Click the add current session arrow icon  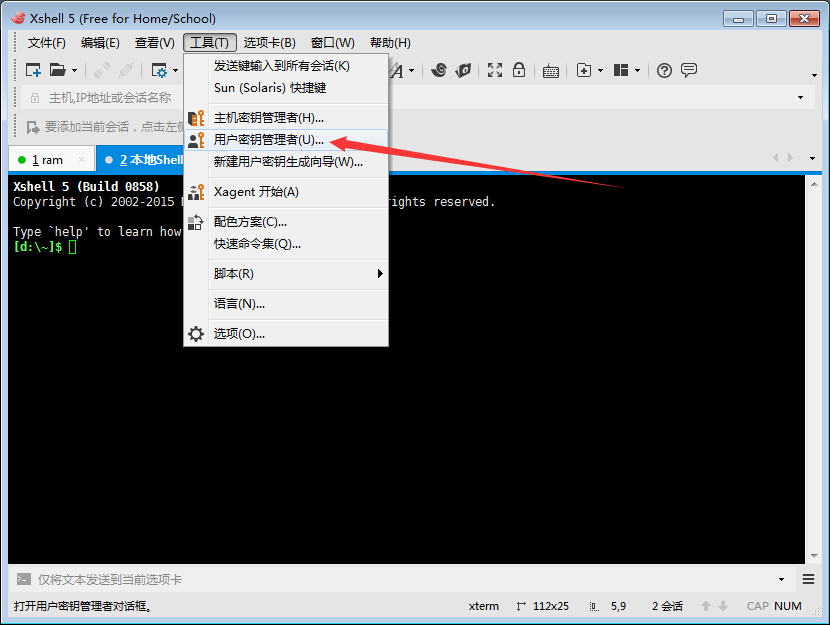click(33, 127)
